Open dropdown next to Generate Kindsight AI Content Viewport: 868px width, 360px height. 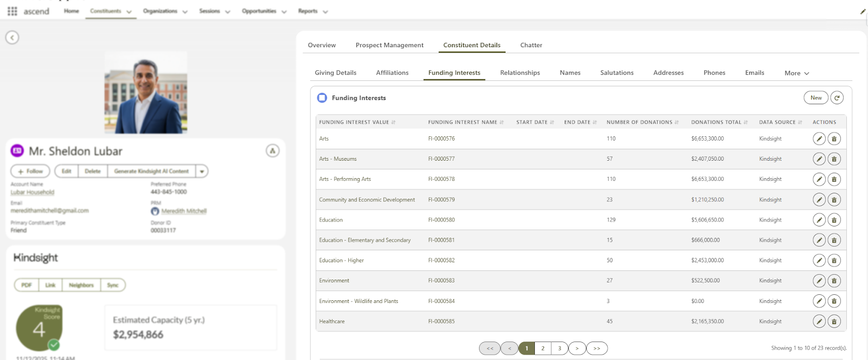point(202,171)
